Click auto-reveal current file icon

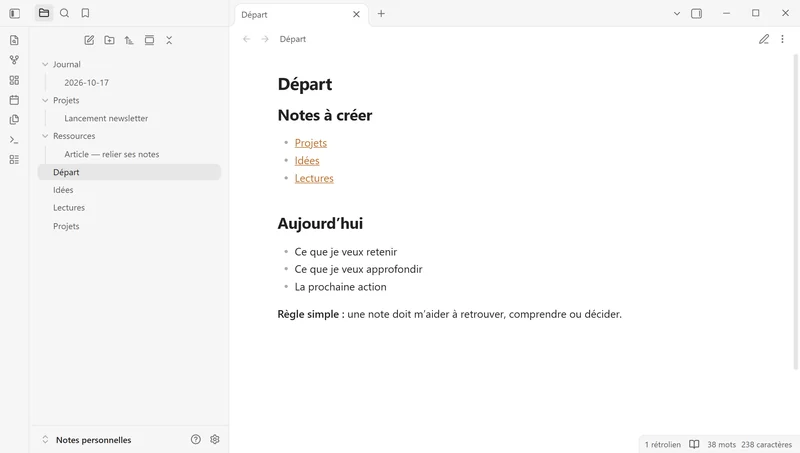pyautogui.click(x=149, y=40)
